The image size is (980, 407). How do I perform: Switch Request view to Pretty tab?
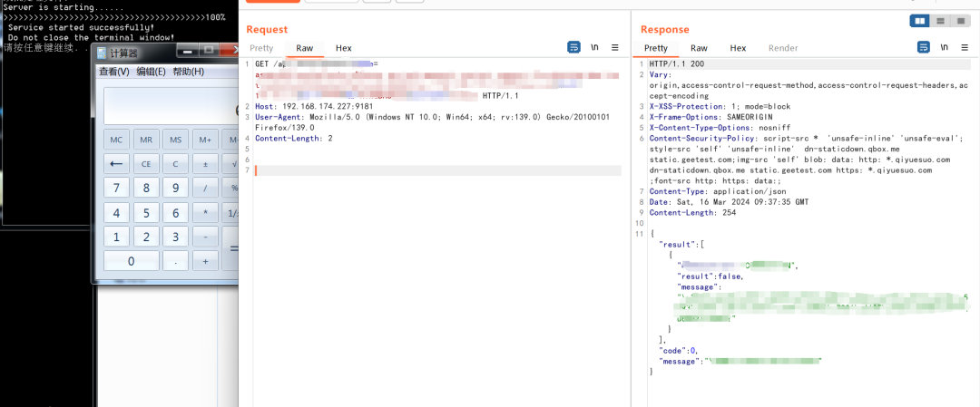point(261,48)
